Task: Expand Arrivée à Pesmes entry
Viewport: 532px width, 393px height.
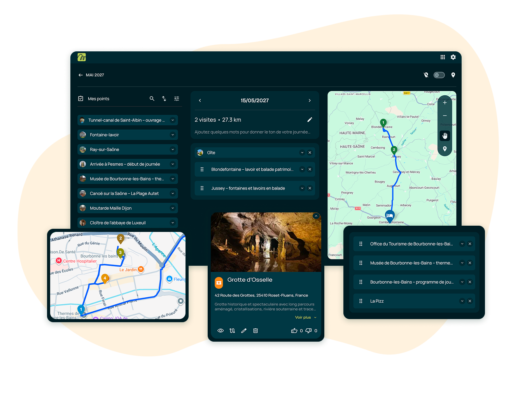Action: point(173,164)
